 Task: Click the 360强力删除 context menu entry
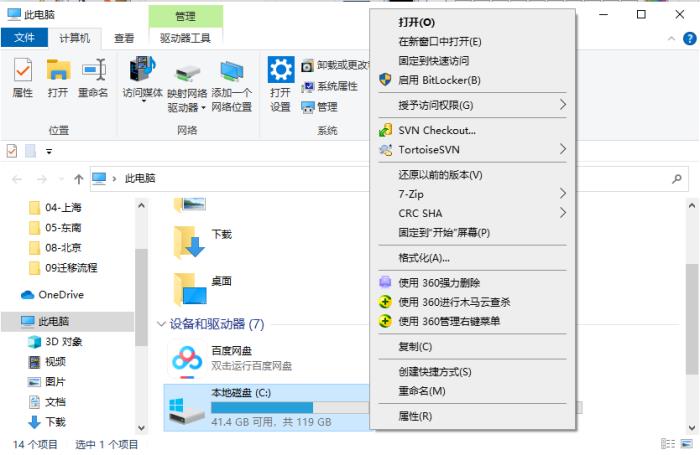click(x=439, y=283)
